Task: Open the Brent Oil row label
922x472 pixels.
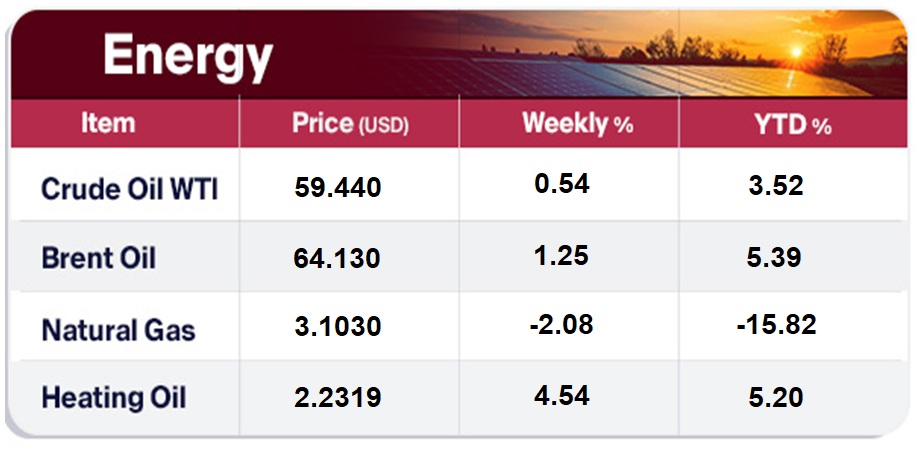Action: click(x=99, y=257)
